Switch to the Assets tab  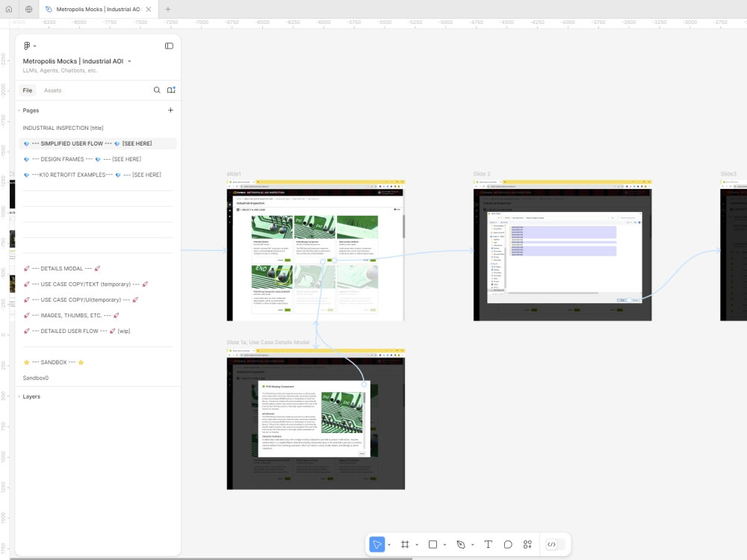click(52, 90)
